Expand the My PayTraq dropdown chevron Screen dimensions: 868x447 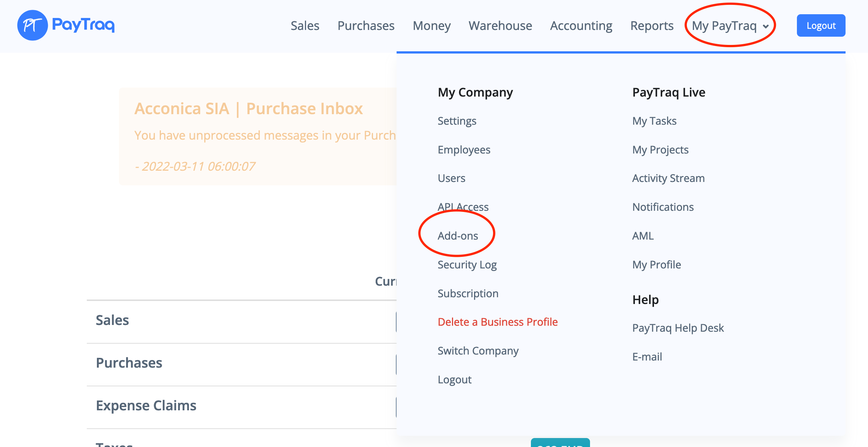(x=765, y=27)
